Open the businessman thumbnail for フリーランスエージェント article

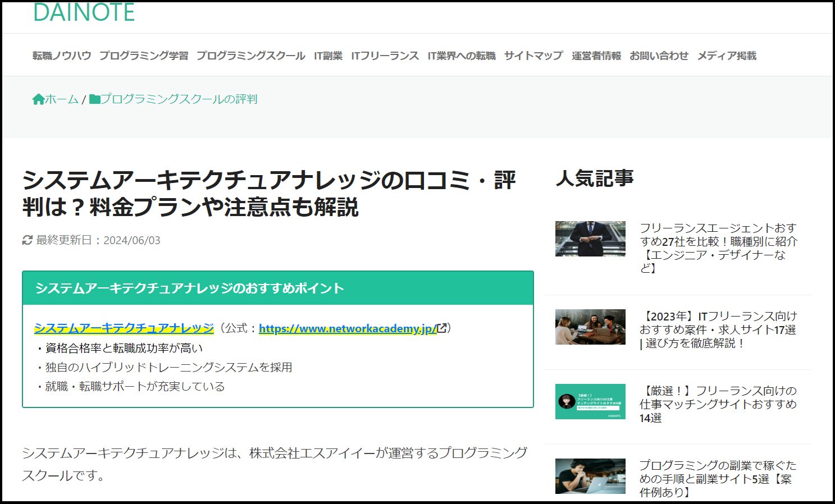(x=590, y=239)
